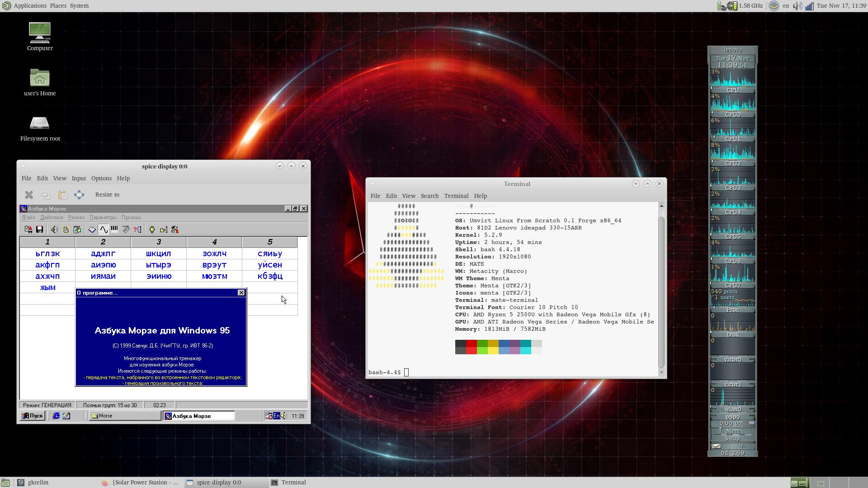
Task: Open the Режим menu in Азбука Морзе
Action: click(76, 217)
